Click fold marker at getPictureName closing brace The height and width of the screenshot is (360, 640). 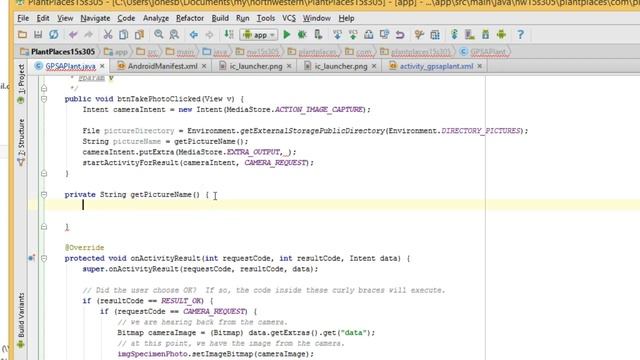tap(44, 227)
